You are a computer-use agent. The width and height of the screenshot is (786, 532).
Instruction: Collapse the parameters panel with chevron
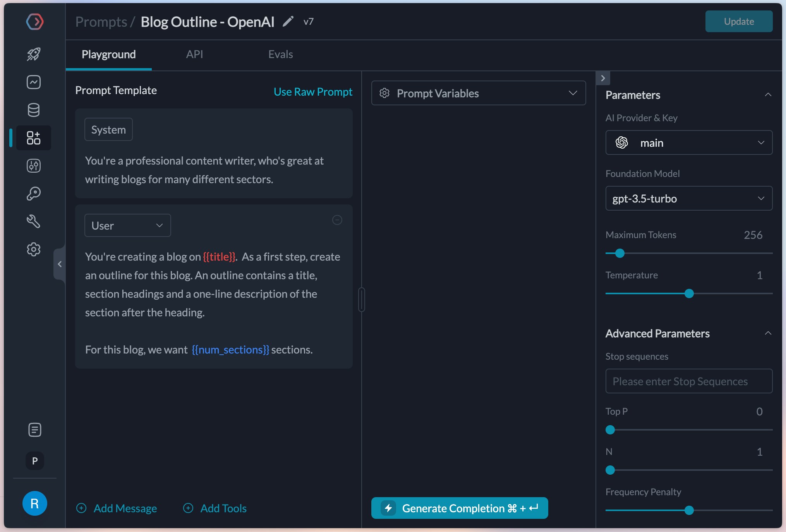(603, 78)
